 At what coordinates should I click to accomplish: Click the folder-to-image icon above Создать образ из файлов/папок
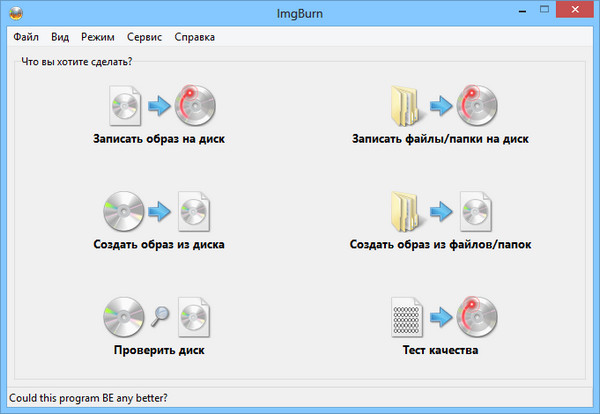441,211
